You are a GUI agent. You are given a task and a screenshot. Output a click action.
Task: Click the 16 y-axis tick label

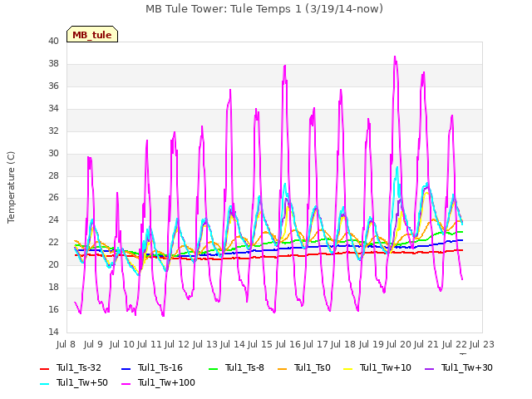tap(53, 309)
